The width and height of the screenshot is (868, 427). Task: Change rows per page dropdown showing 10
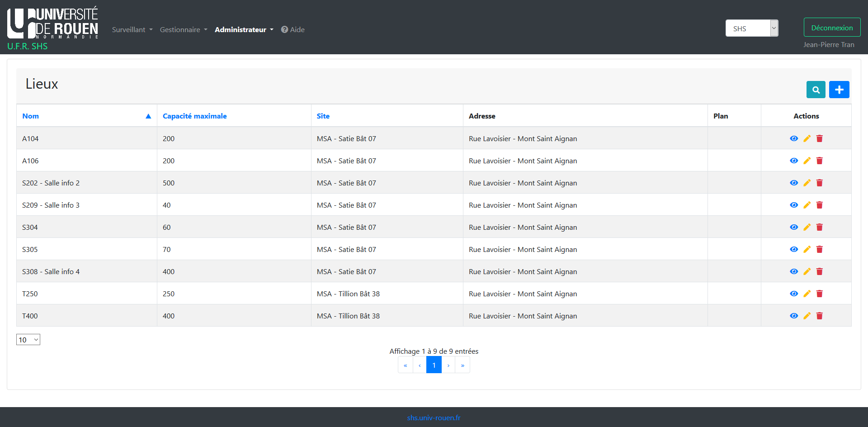(28, 340)
